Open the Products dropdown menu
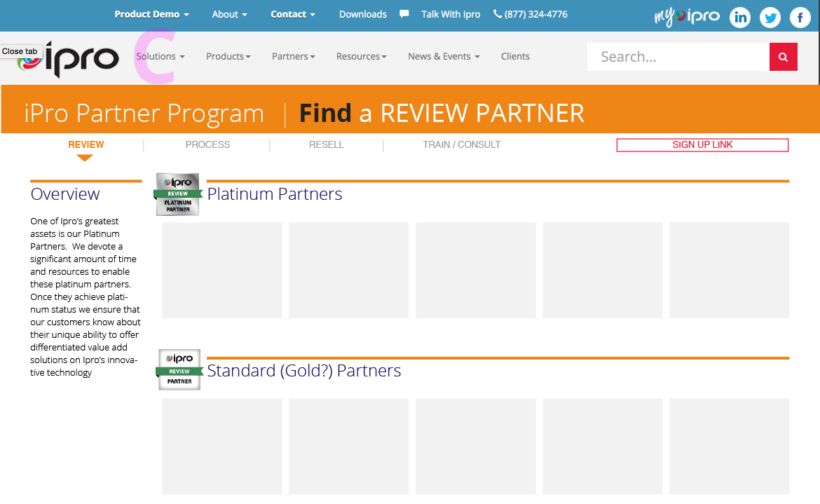Screen dimensions: 820x504 pyautogui.click(x=228, y=56)
